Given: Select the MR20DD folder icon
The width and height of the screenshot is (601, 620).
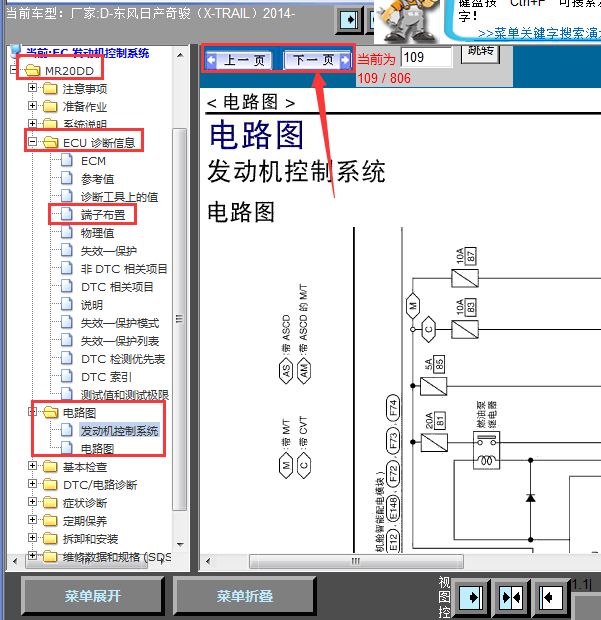Looking at the screenshot, I should tap(32, 71).
